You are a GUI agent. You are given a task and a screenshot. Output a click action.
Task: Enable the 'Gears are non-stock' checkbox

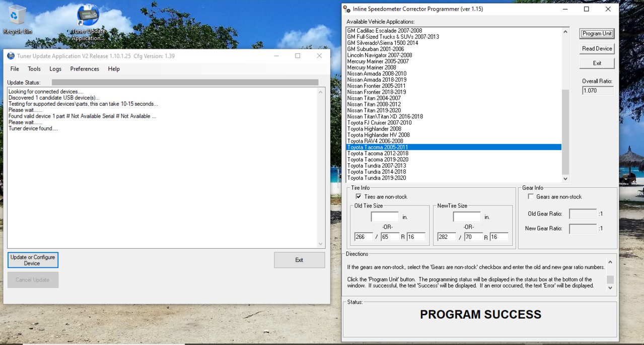click(x=531, y=197)
